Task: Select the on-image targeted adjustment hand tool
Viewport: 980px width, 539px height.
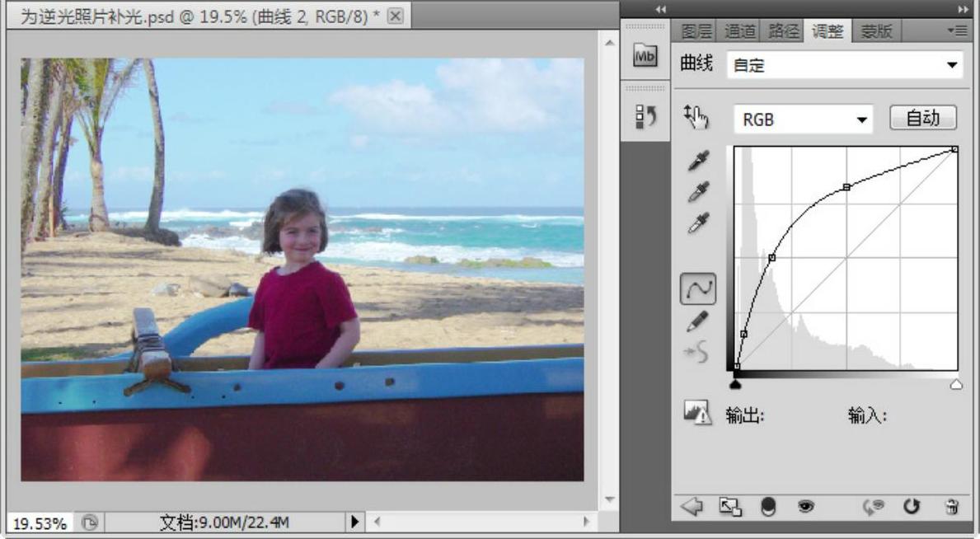Action: (x=696, y=119)
